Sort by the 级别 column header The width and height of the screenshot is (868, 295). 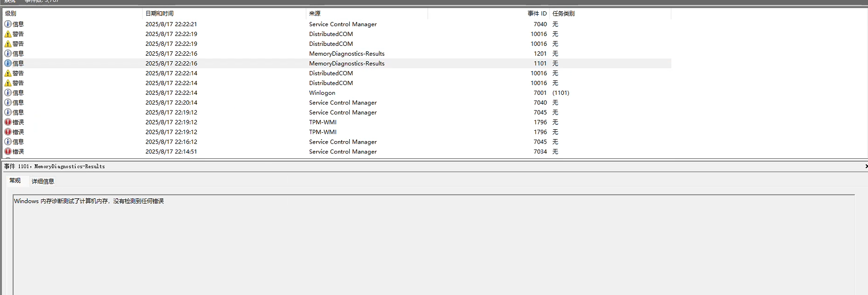point(72,13)
